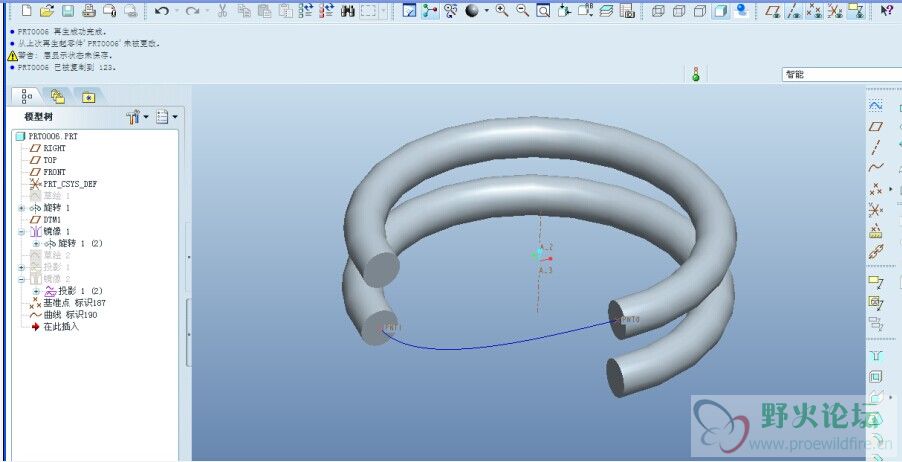902x462 pixels.
Task: Collapse the 镜像 1 feature
Action: (22, 232)
